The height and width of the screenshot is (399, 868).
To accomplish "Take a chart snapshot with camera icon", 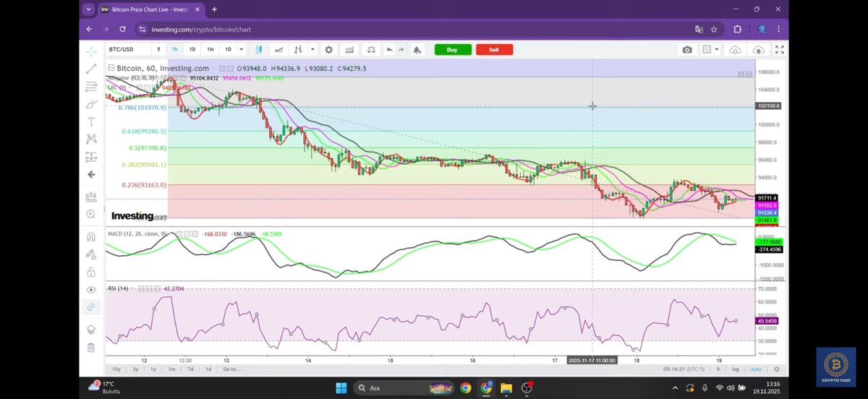I will (x=687, y=49).
